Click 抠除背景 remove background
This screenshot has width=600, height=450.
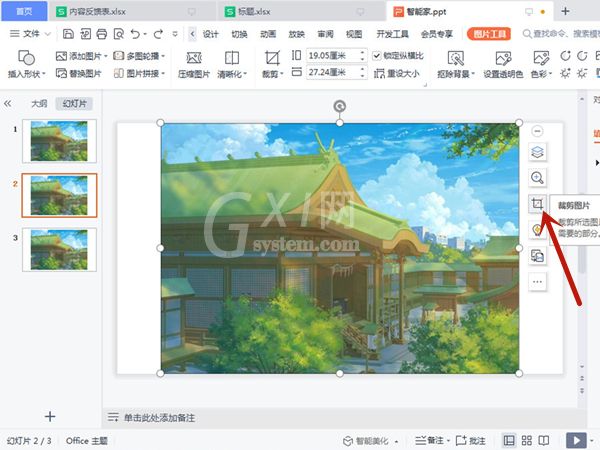[x=455, y=64]
